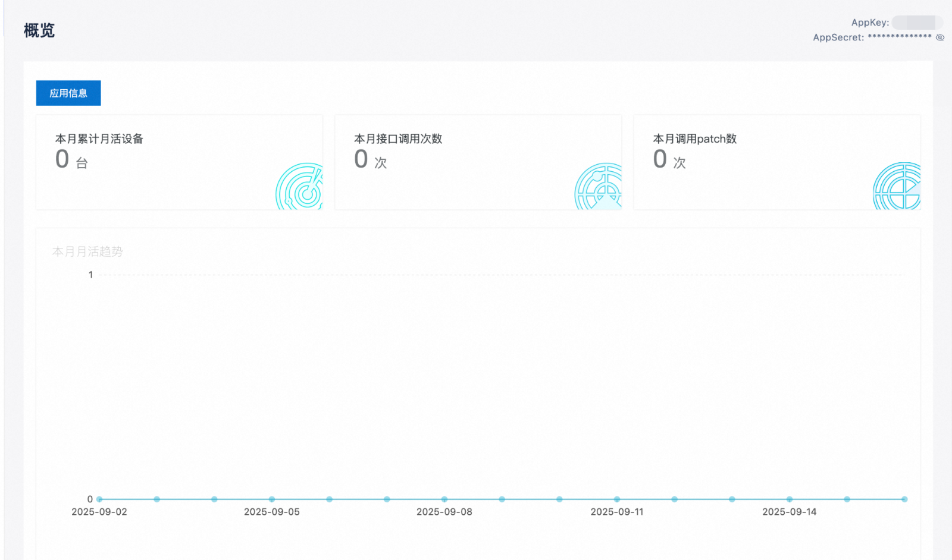The height and width of the screenshot is (560, 952).
Task: Click the y-axis label "1"
Action: 90,275
